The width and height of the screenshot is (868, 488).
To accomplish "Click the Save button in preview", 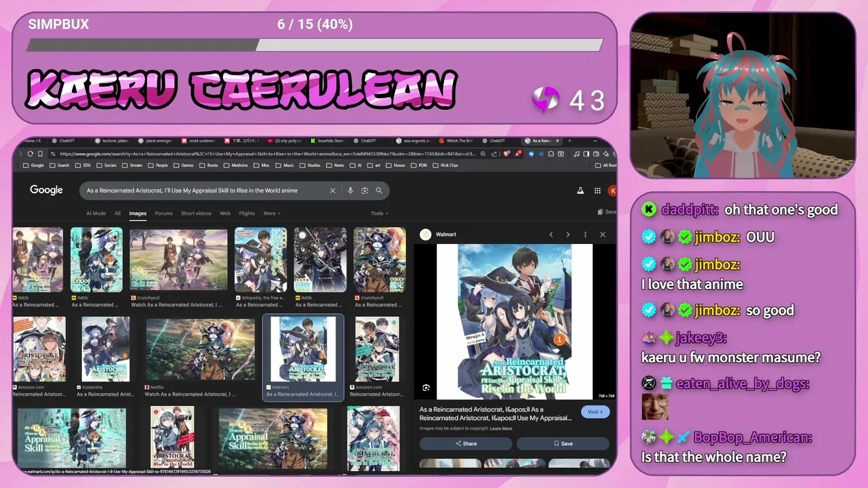I will point(563,443).
